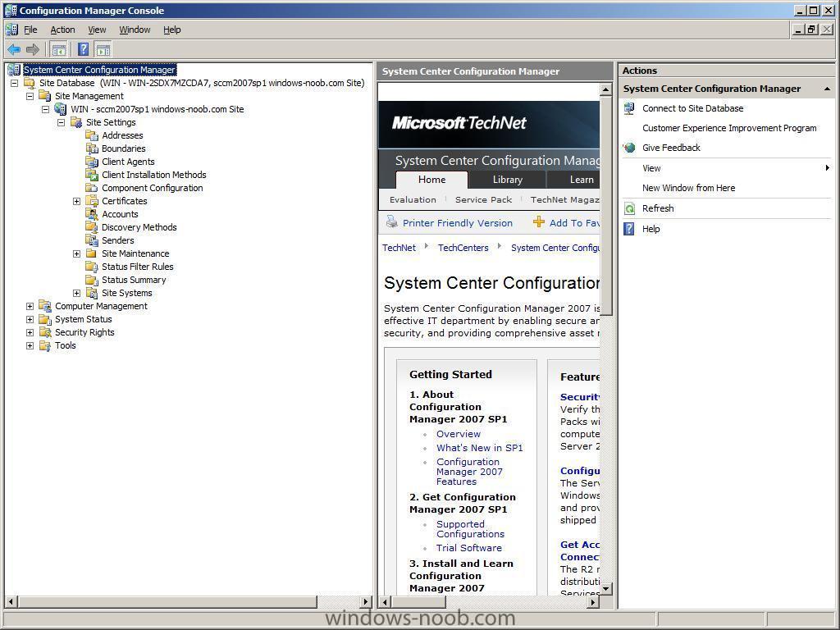840x630 pixels.
Task: Expand the Site Systems tree node
Action: pyautogui.click(x=76, y=293)
